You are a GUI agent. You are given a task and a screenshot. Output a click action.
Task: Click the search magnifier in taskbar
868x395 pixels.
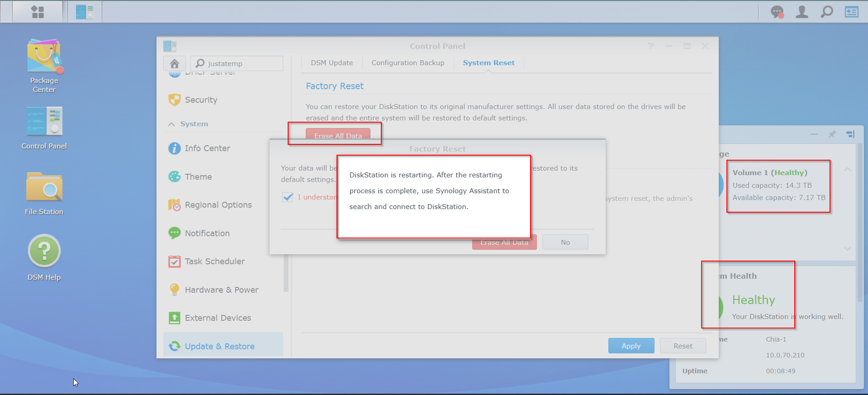coord(827,12)
